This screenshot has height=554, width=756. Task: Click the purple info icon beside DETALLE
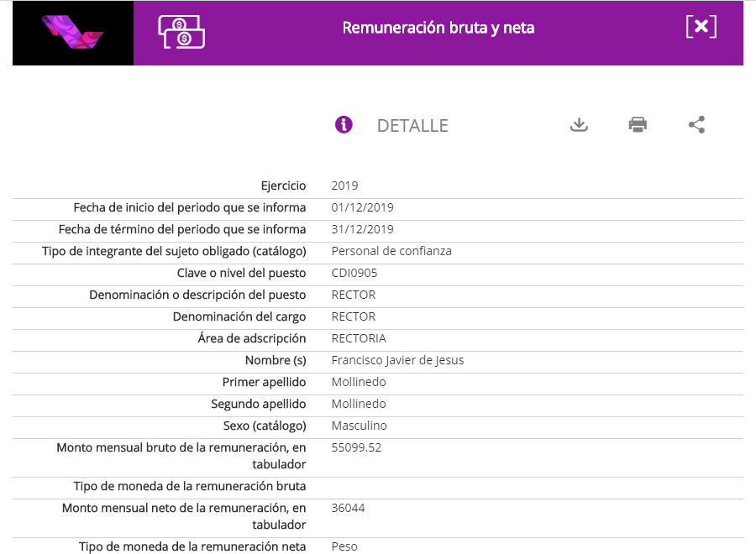344,125
